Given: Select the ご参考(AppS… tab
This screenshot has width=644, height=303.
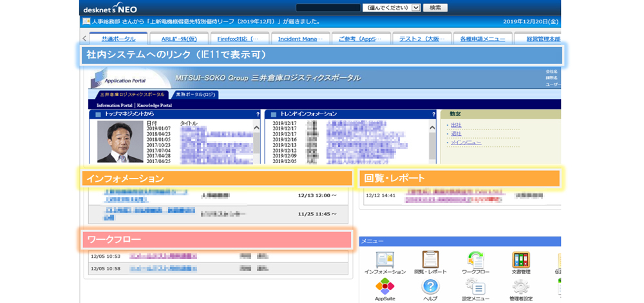Looking at the screenshot, I should 361,39.
